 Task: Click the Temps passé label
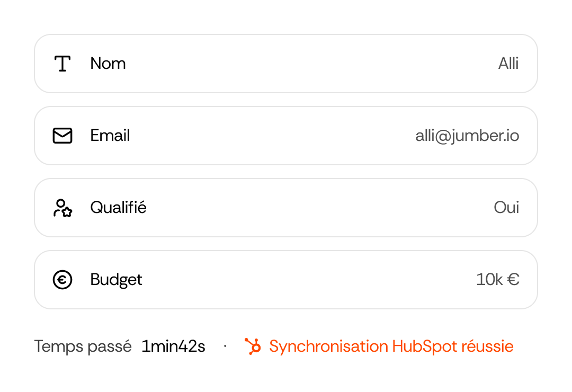pos(83,346)
